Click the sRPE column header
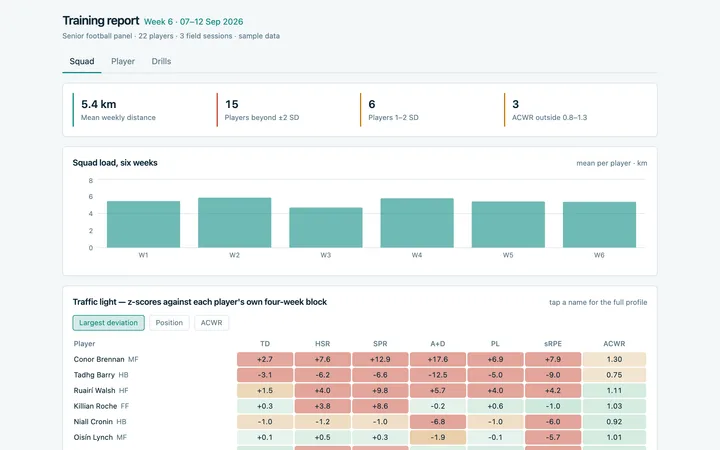 click(553, 344)
